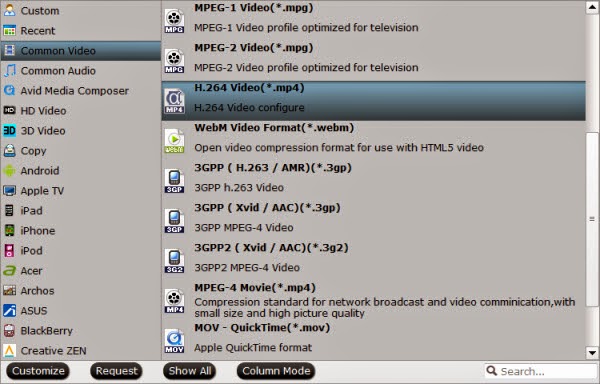Screen dimensions: 600x384
Task: Click the Archos category icon
Action: tap(10, 290)
